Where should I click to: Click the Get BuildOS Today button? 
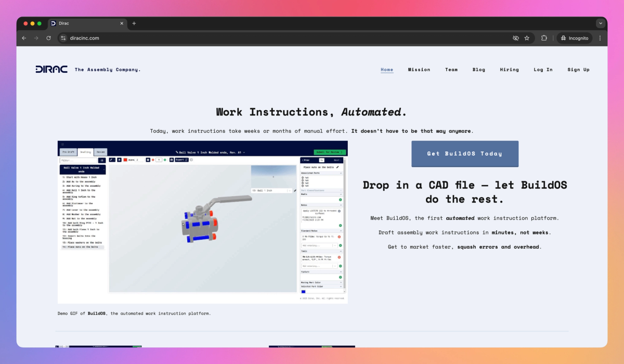[x=465, y=154]
